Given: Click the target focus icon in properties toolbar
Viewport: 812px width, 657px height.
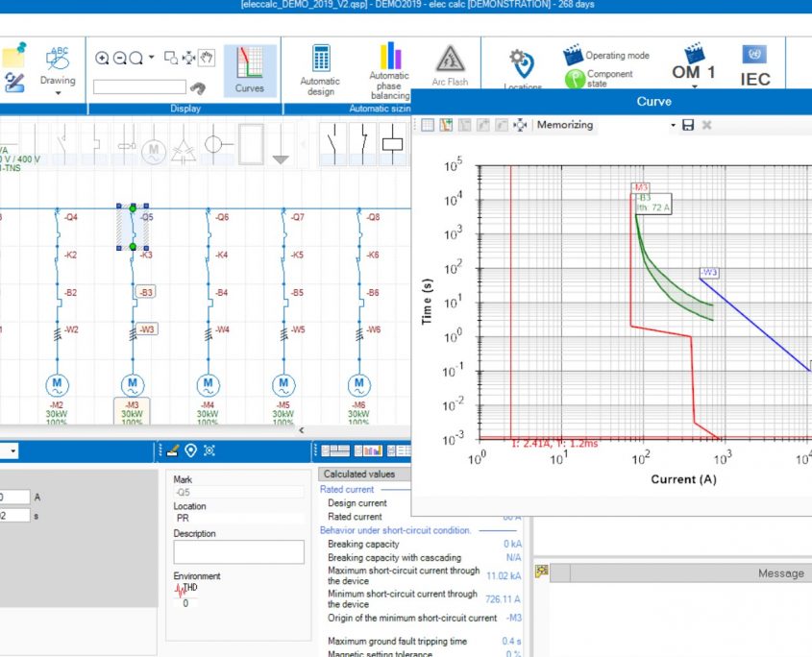Looking at the screenshot, I should 209,450.
